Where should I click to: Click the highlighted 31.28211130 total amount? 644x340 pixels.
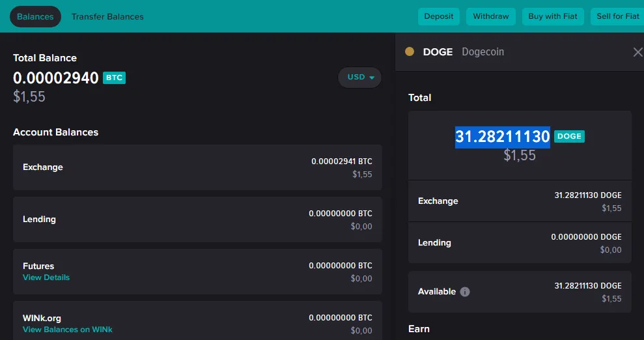click(502, 137)
